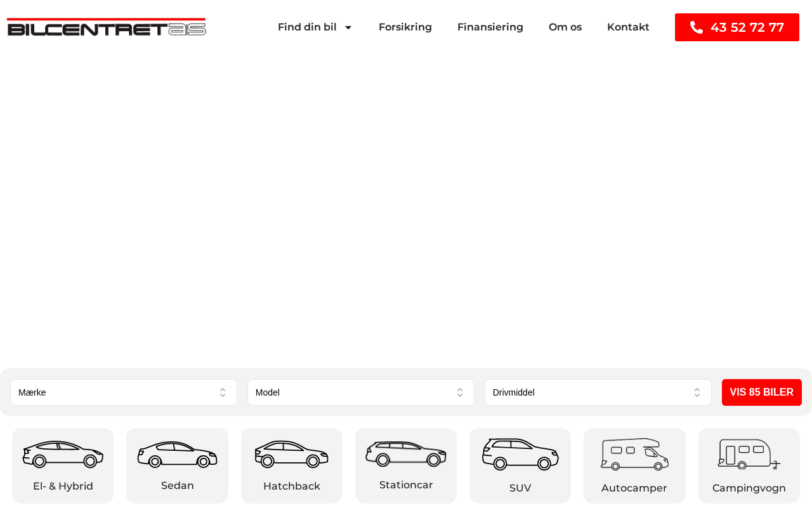Screen dimensions: 812x508
Task: Click the SUV category label
Action: click(520, 488)
